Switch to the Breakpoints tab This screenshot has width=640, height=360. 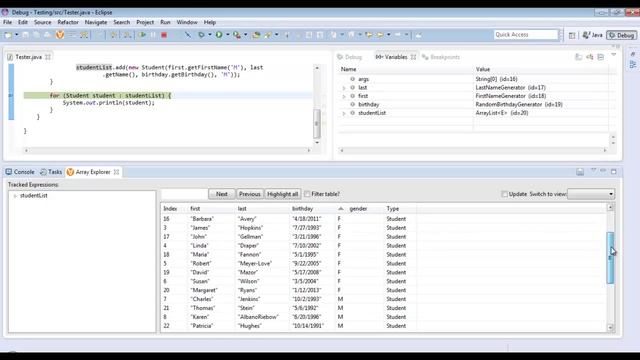[x=441, y=57]
